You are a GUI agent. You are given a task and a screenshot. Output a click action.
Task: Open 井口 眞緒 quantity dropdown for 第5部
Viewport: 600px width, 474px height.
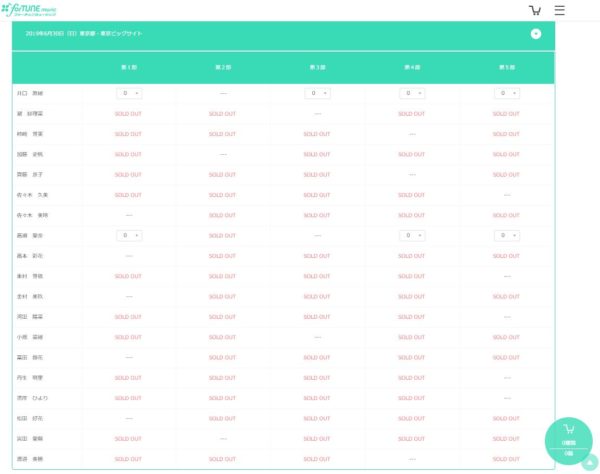(x=507, y=93)
